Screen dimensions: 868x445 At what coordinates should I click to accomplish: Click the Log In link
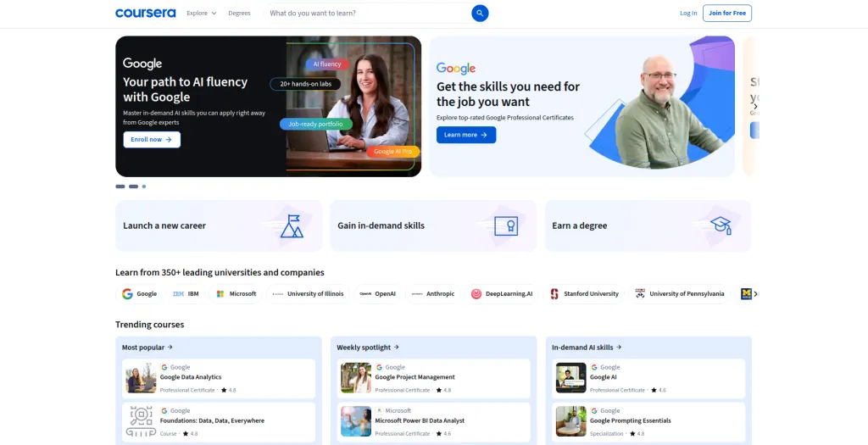pyautogui.click(x=688, y=13)
